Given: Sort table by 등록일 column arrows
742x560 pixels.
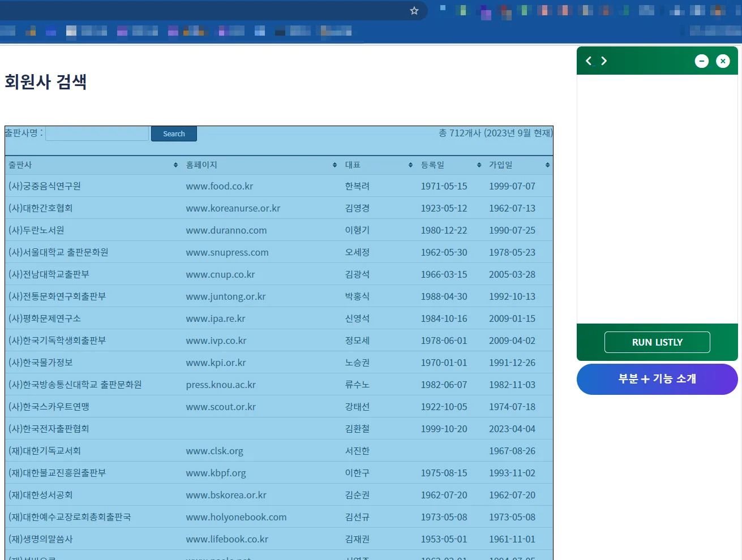Looking at the screenshot, I should click(479, 165).
